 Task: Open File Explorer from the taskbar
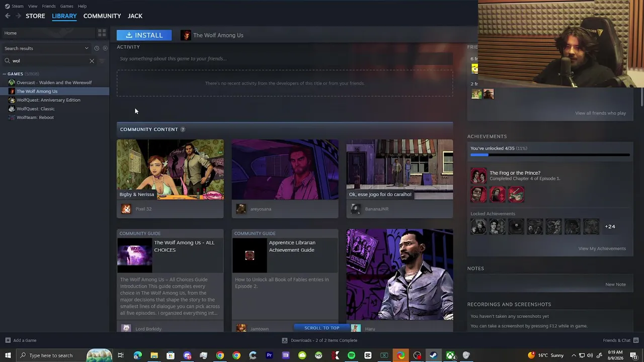coord(154,355)
